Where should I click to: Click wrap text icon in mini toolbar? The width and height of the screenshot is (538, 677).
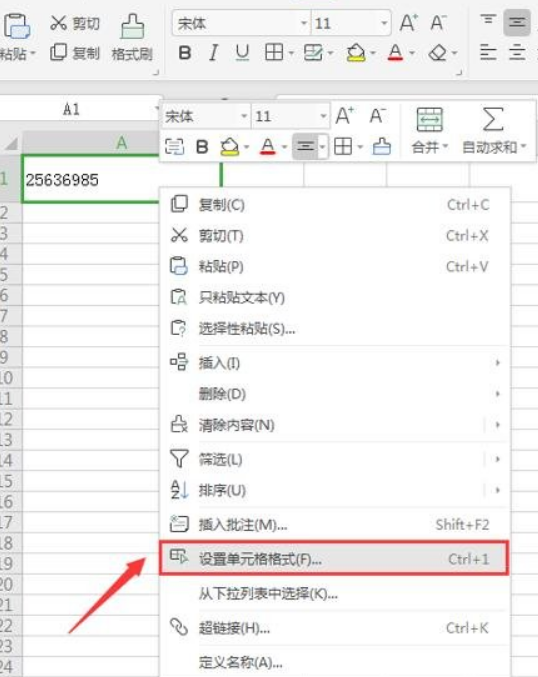click(174, 147)
